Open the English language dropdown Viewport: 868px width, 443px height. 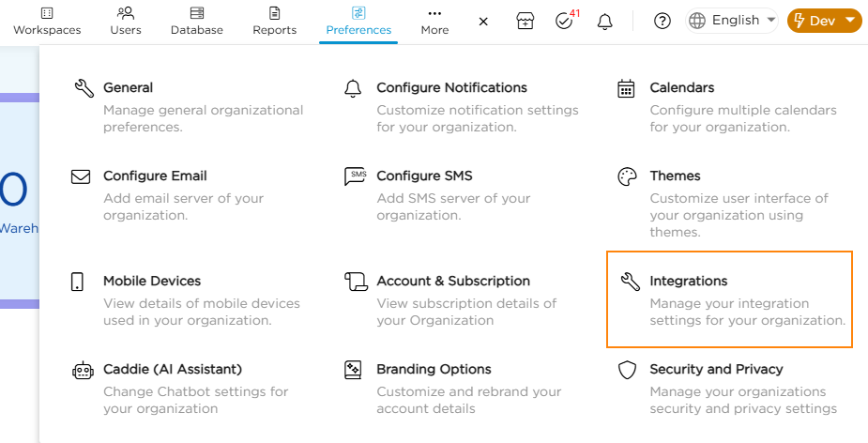point(733,21)
